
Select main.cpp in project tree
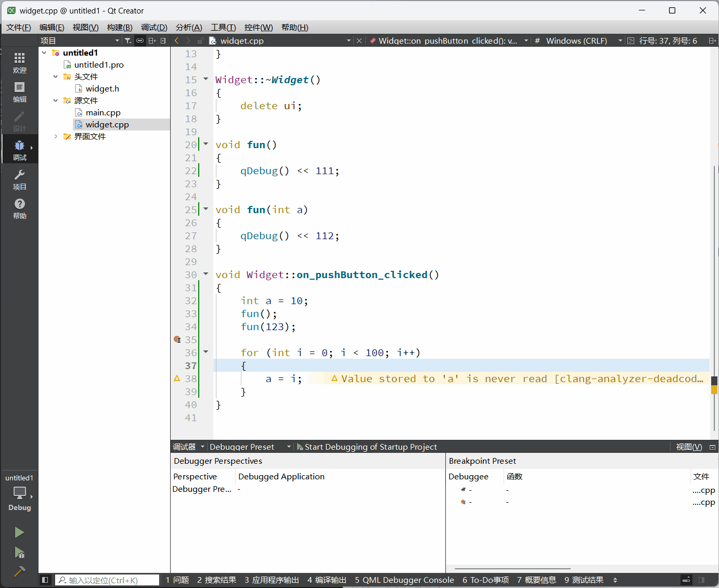(103, 112)
